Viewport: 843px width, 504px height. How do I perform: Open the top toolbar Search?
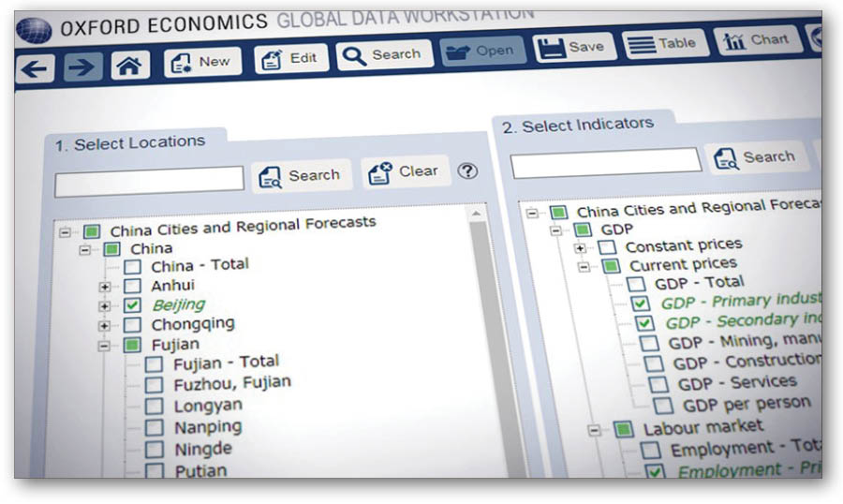(x=384, y=54)
